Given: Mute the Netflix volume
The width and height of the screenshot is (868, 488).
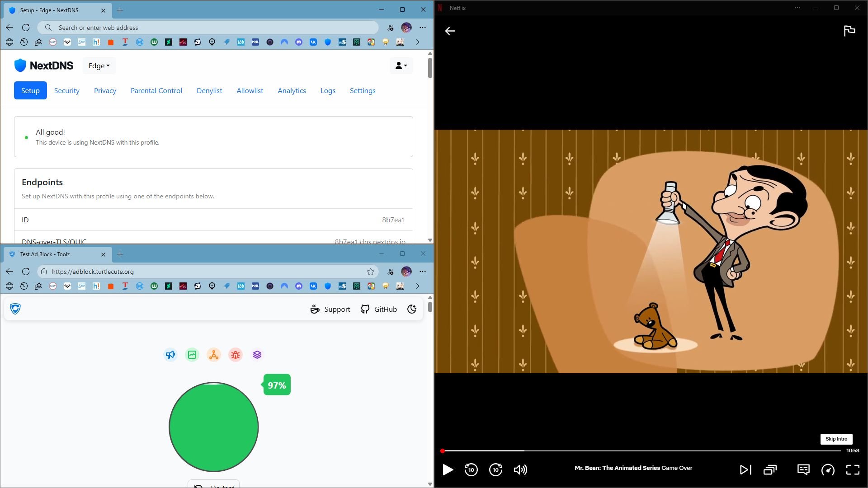Looking at the screenshot, I should point(520,470).
